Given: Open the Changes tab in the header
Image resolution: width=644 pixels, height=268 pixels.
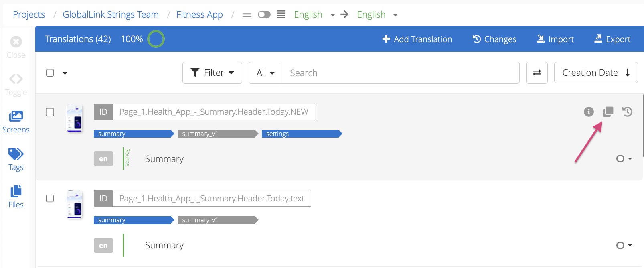Looking at the screenshot, I should pos(494,39).
